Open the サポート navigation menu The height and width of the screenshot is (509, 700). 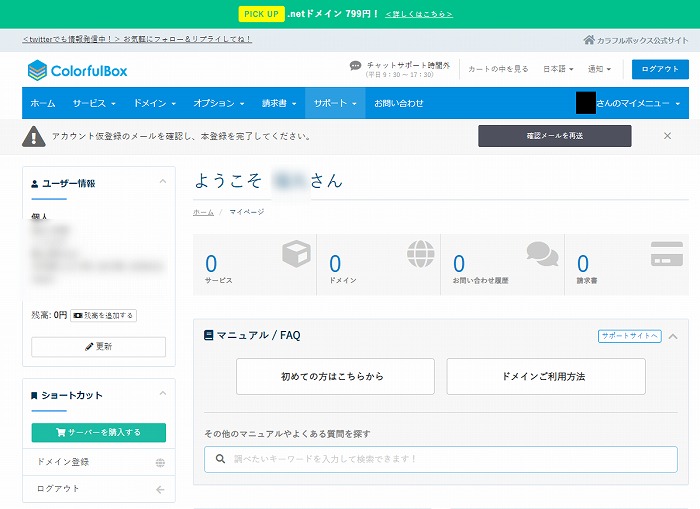coord(335,103)
